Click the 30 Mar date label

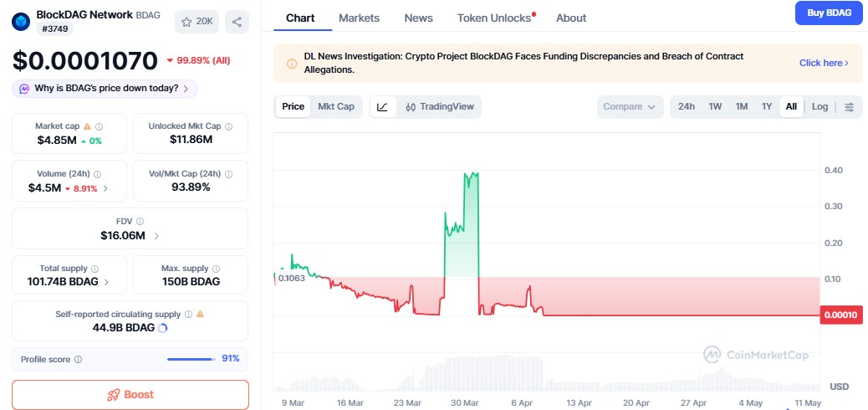465,402
